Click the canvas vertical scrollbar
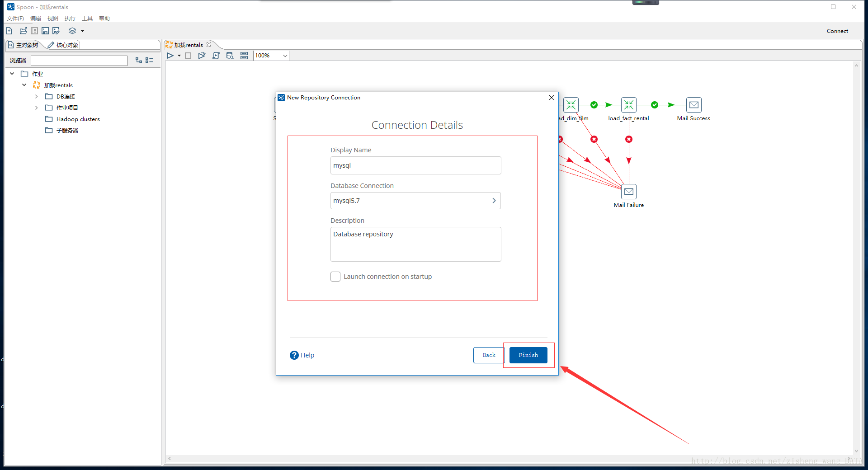The width and height of the screenshot is (868, 470). pyautogui.click(x=856, y=258)
